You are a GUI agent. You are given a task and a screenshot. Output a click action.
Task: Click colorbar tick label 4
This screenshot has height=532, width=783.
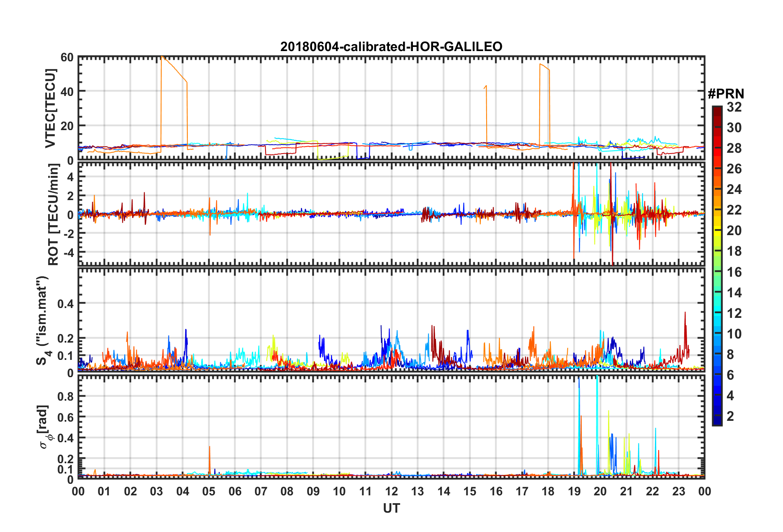[730, 396]
